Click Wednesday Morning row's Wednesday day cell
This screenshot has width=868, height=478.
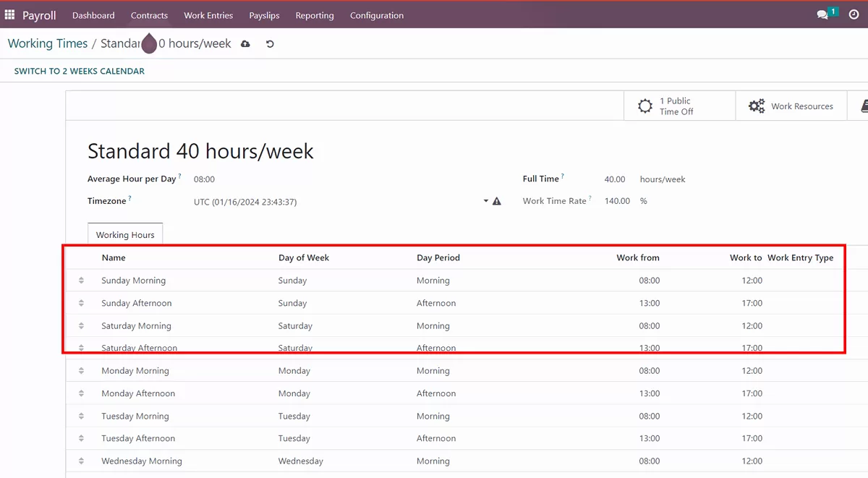pos(301,461)
